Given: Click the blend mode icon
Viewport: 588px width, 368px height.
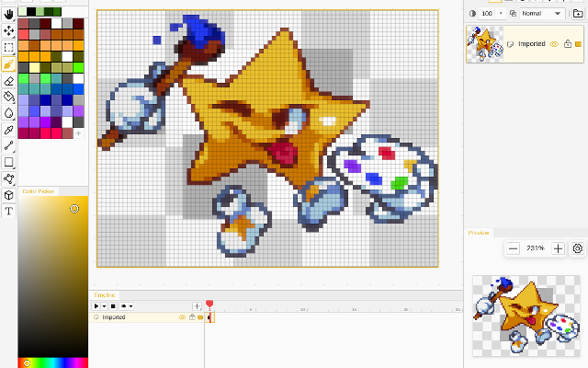Looking at the screenshot, I should (x=513, y=14).
